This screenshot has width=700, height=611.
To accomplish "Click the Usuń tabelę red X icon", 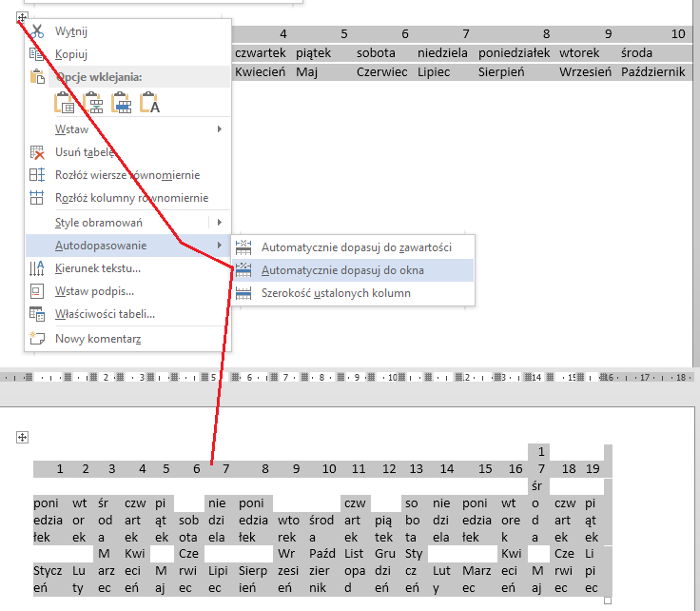I will coord(37,152).
